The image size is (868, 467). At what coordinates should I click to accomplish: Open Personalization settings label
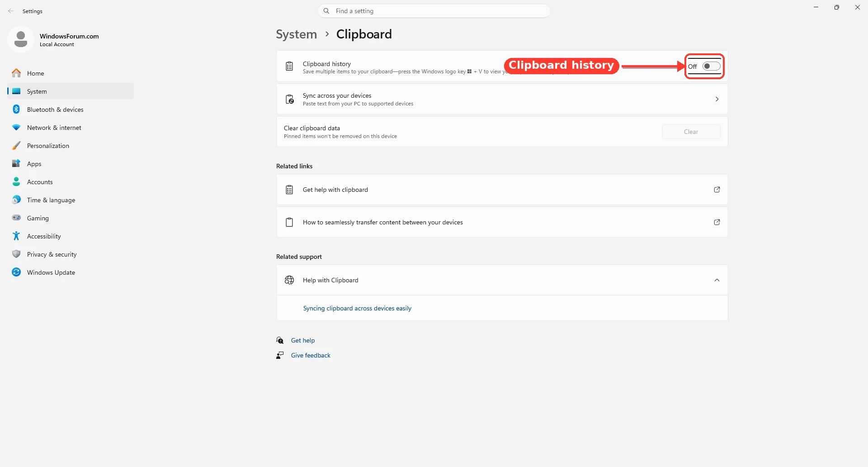pos(48,146)
